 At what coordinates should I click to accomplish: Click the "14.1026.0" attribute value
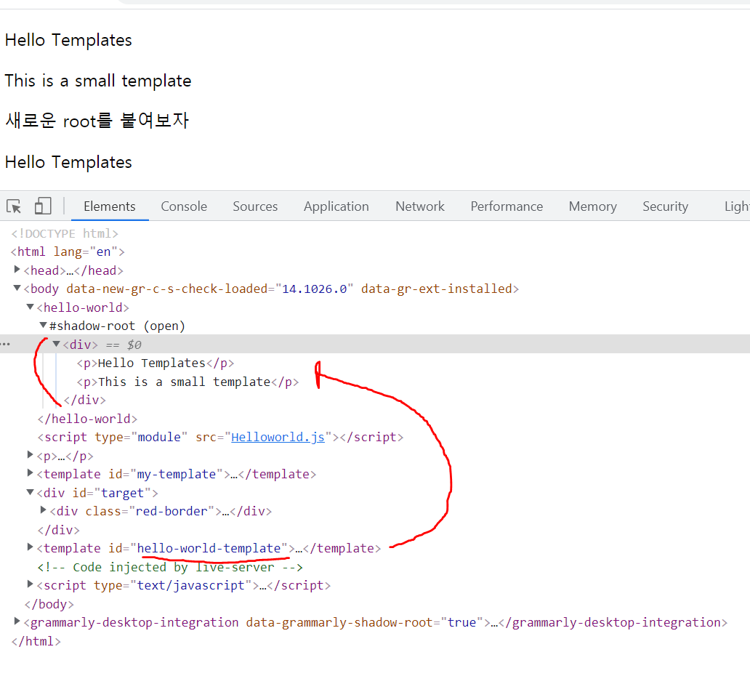coord(314,289)
